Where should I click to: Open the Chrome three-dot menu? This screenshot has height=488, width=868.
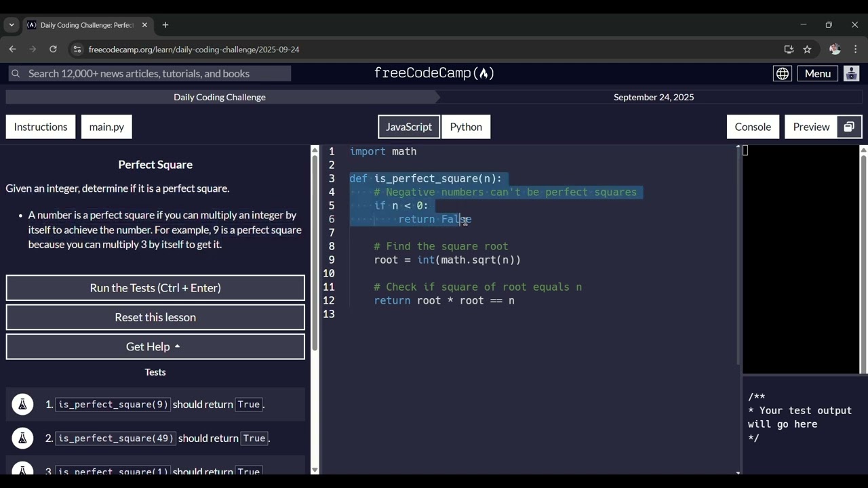tap(855, 49)
